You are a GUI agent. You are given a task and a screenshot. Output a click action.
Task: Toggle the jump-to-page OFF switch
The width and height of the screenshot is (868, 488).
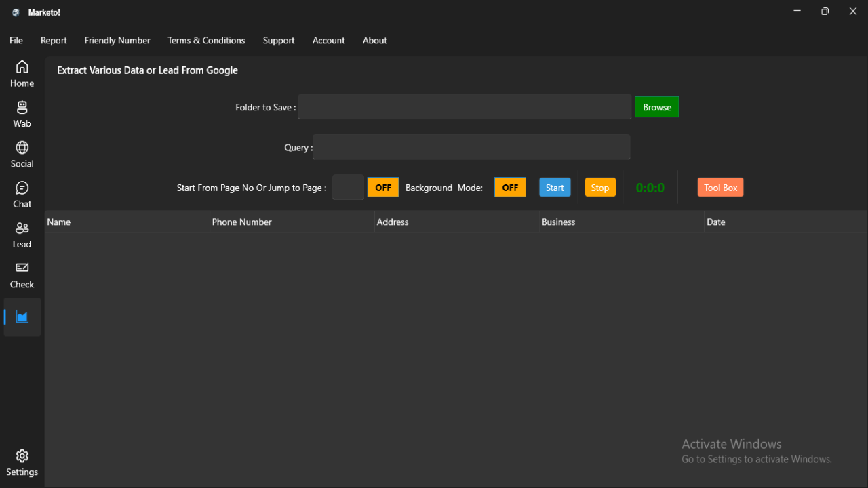(382, 187)
